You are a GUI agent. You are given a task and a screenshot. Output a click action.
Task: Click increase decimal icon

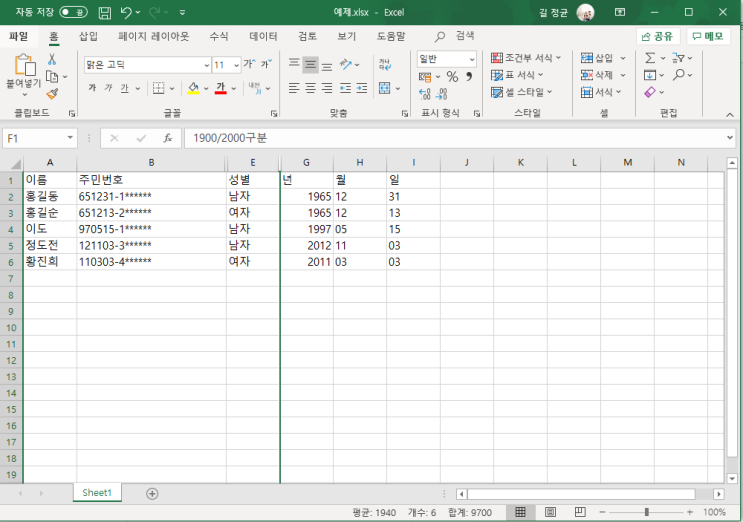(x=425, y=94)
